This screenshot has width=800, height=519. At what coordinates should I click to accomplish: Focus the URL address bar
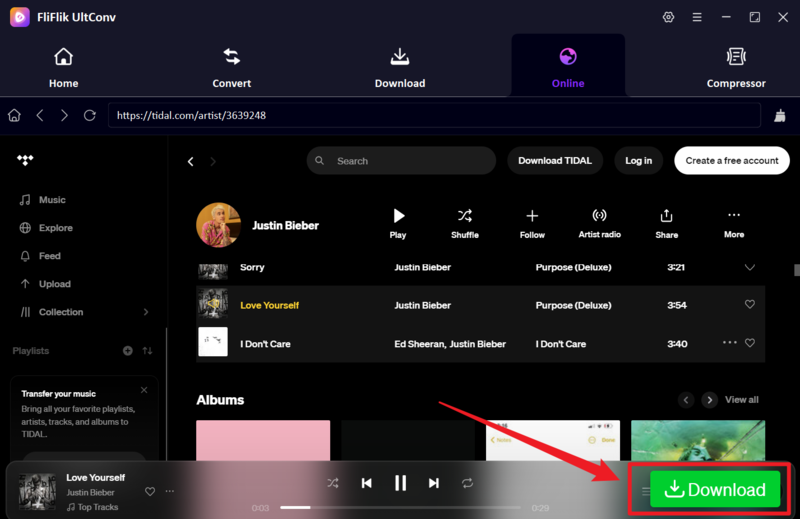click(x=434, y=115)
